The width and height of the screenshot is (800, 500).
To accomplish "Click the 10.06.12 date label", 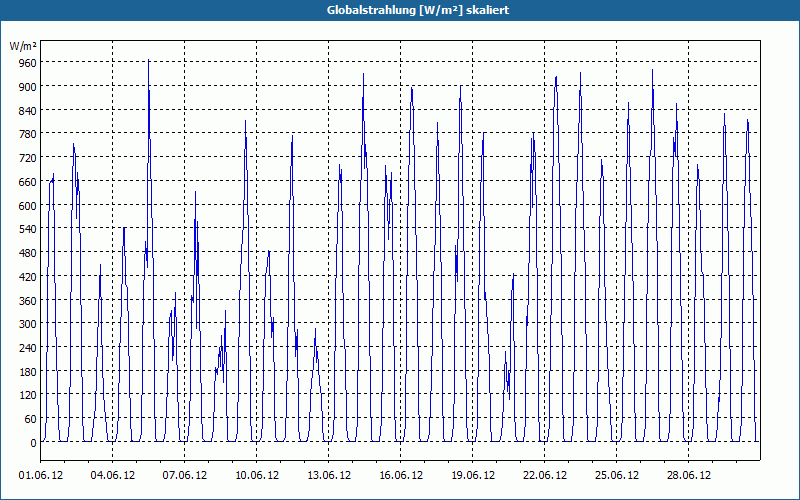I will 257,476.
